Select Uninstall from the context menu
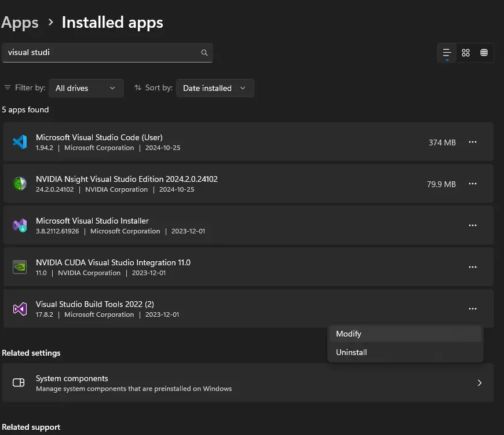This screenshot has width=504, height=435. point(406,352)
